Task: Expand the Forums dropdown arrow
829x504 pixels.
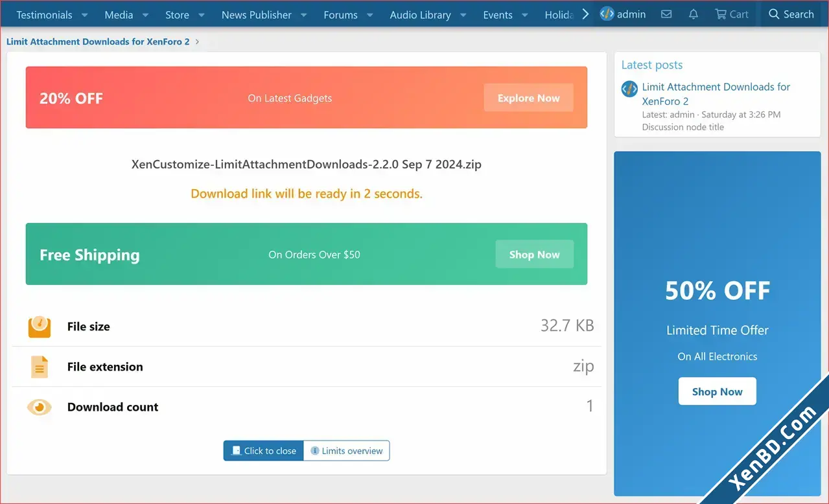Action: [x=370, y=14]
